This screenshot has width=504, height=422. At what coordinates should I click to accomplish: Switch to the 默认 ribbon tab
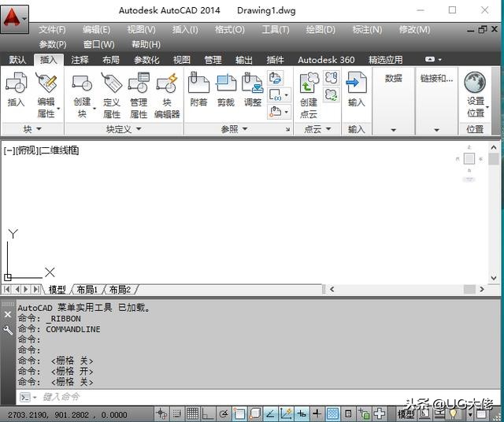(17, 60)
